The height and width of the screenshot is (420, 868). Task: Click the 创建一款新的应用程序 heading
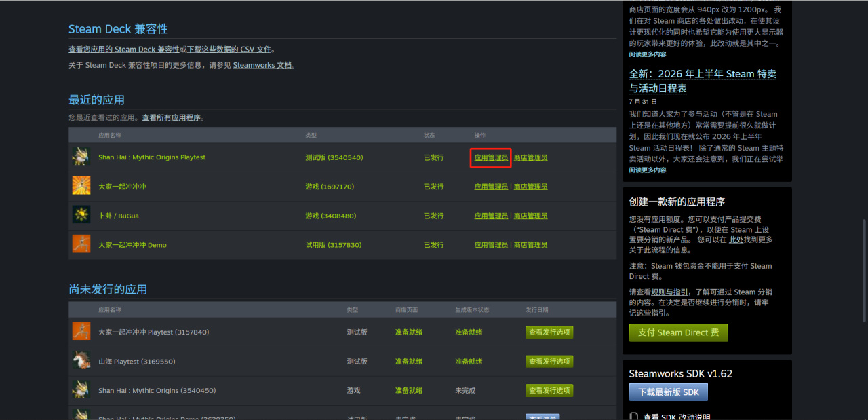pyautogui.click(x=677, y=202)
